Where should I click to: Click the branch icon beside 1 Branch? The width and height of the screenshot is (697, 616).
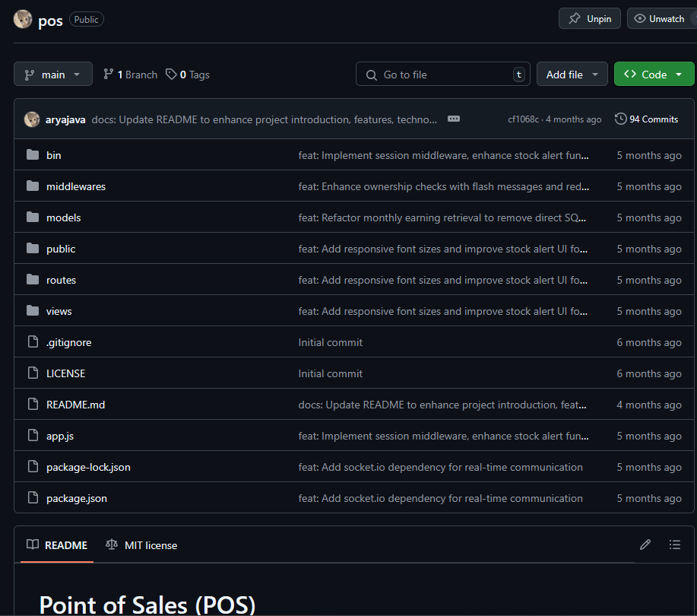[x=109, y=75]
